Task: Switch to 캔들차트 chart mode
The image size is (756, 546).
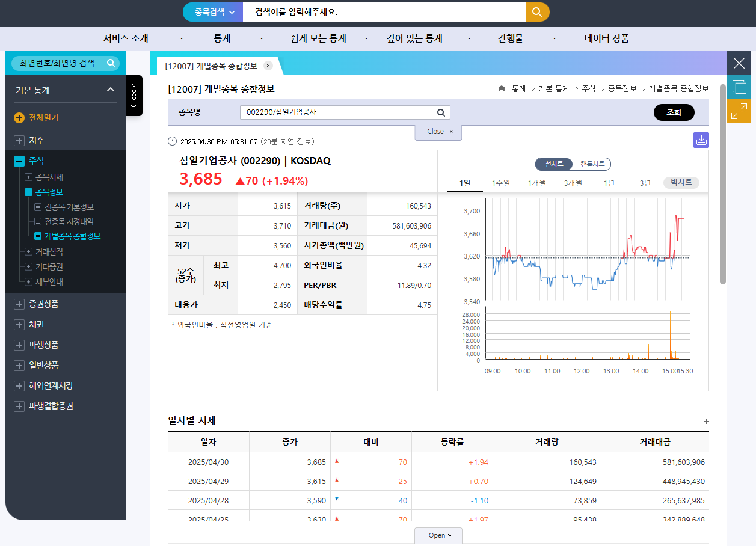Action: pos(592,164)
